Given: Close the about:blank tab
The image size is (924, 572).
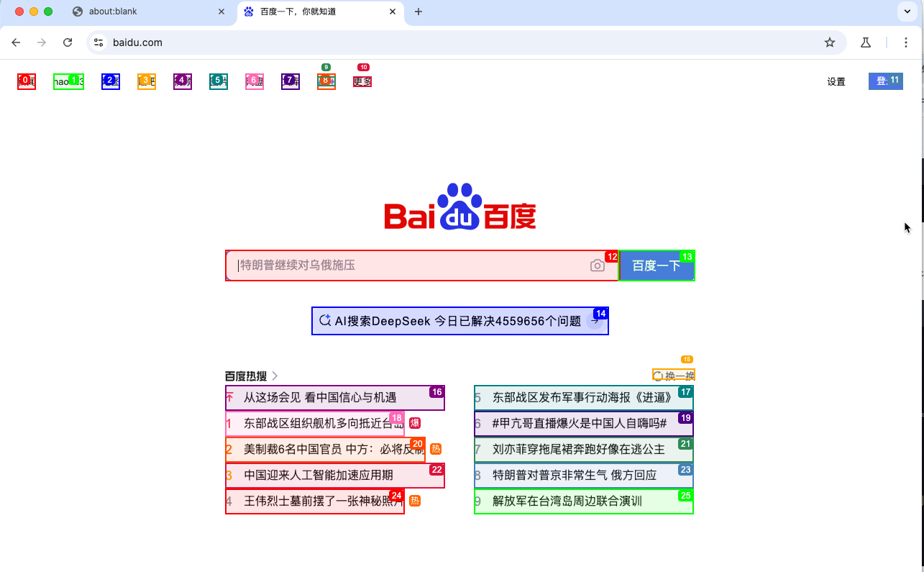Looking at the screenshot, I should [223, 12].
